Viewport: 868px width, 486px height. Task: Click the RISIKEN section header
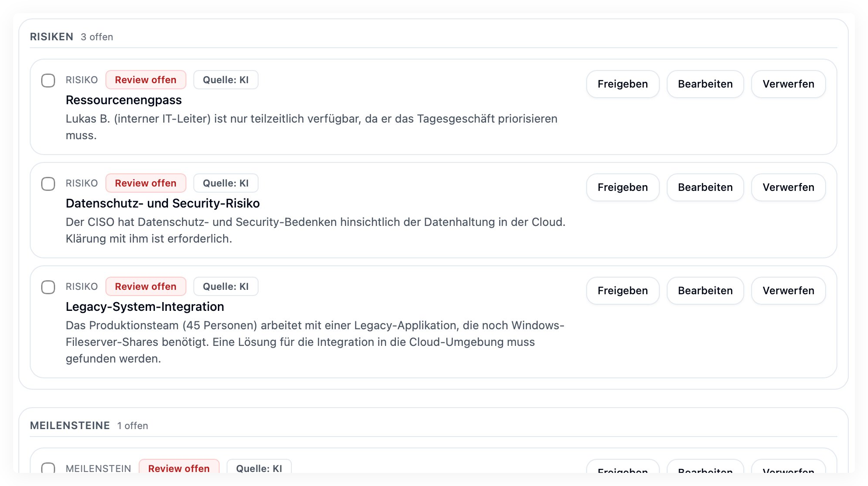pyautogui.click(x=52, y=37)
